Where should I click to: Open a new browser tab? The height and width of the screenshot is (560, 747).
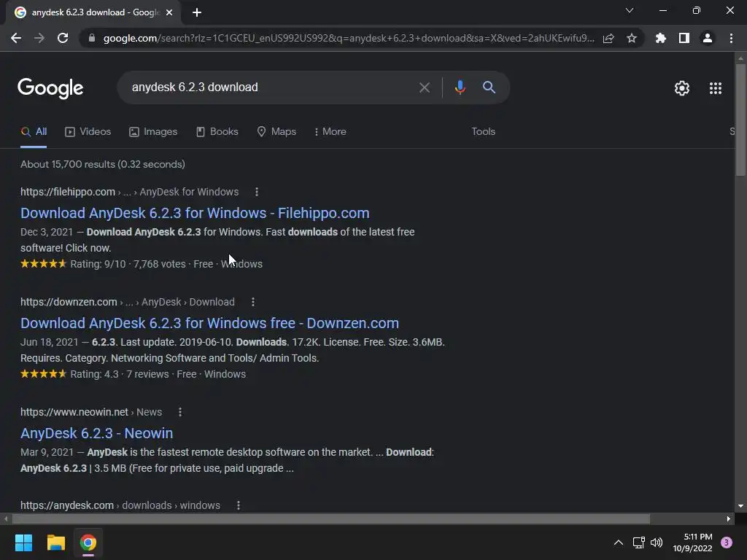click(x=197, y=12)
